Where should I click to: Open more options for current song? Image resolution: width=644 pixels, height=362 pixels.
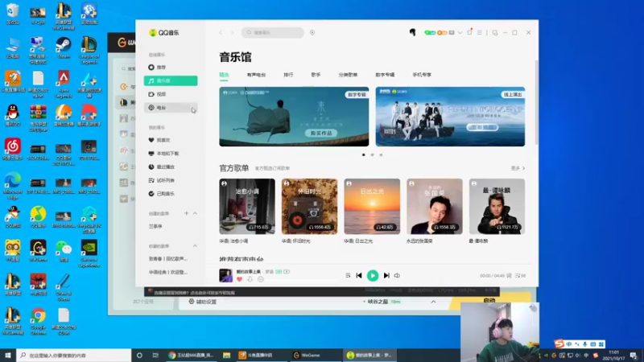(x=260, y=279)
